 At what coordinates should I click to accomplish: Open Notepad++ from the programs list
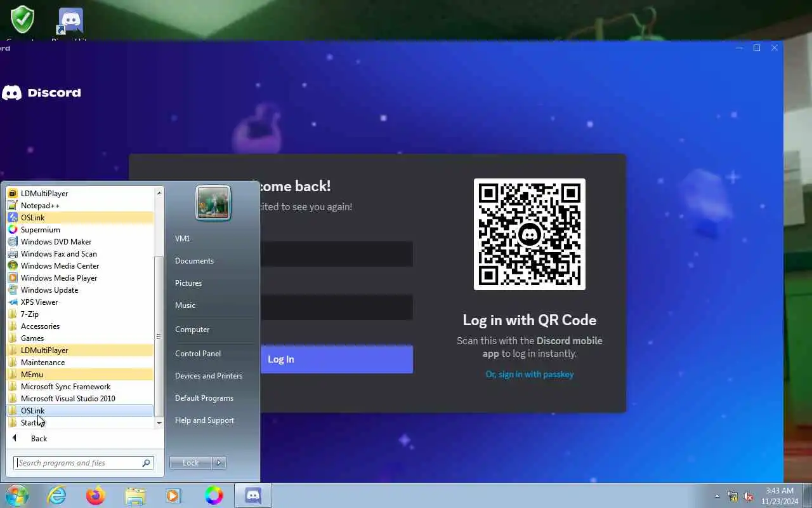80,205
